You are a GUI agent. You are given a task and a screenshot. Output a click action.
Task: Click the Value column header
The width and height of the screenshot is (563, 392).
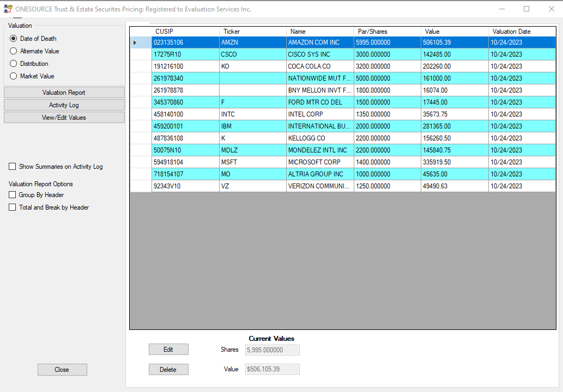click(x=455, y=32)
